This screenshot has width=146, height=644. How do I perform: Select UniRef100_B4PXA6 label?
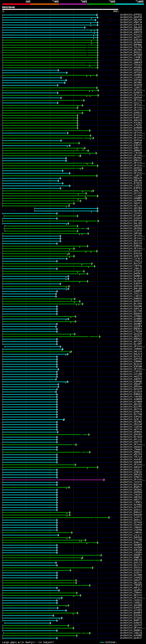[x=131, y=221]
